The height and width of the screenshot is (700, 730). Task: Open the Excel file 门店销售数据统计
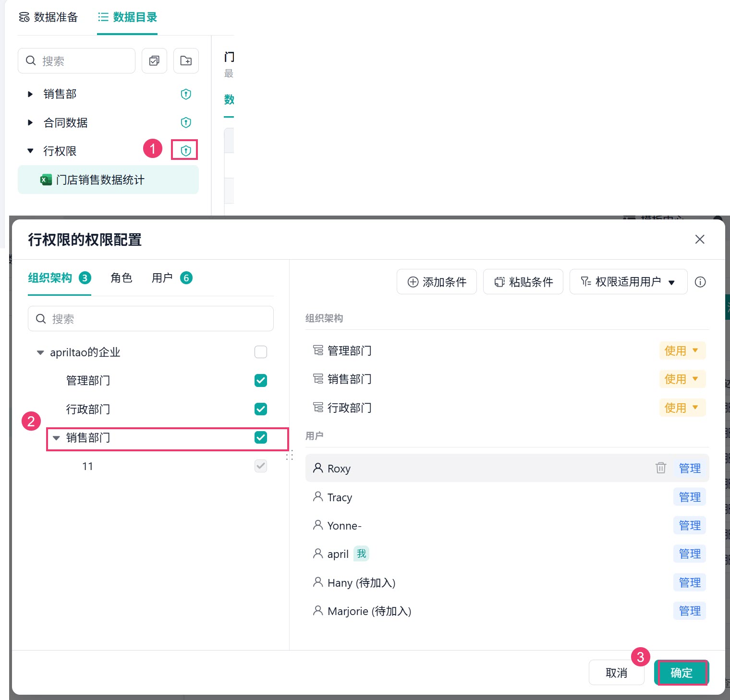tap(108, 180)
